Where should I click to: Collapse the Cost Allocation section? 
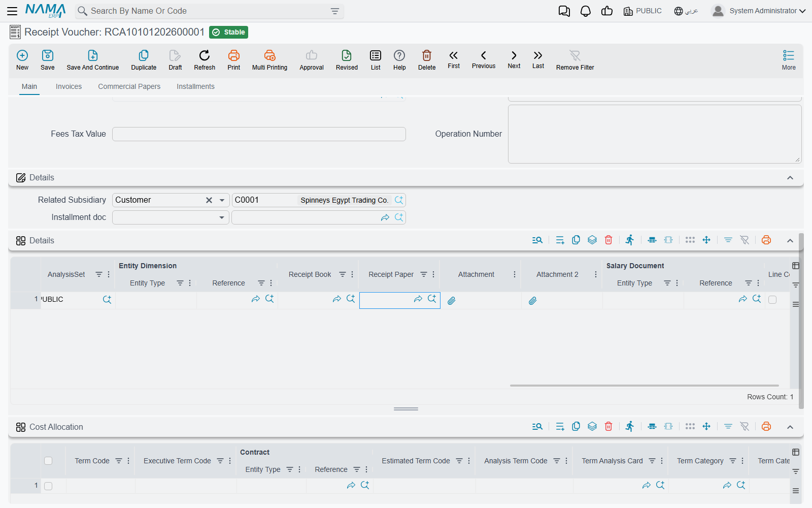[x=790, y=427]
